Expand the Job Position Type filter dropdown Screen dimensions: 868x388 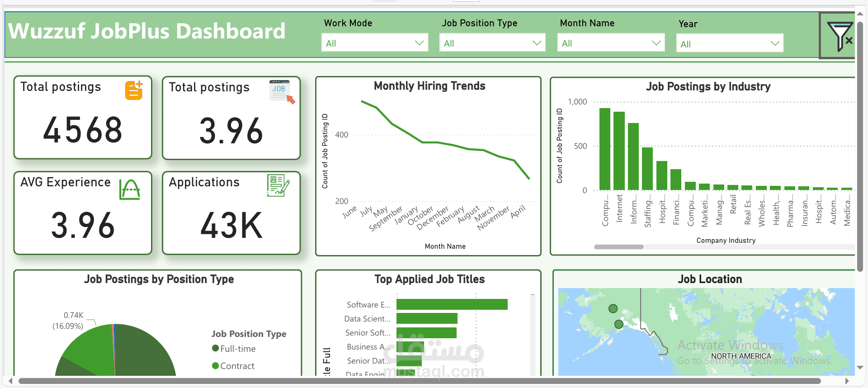coord(492,43)
